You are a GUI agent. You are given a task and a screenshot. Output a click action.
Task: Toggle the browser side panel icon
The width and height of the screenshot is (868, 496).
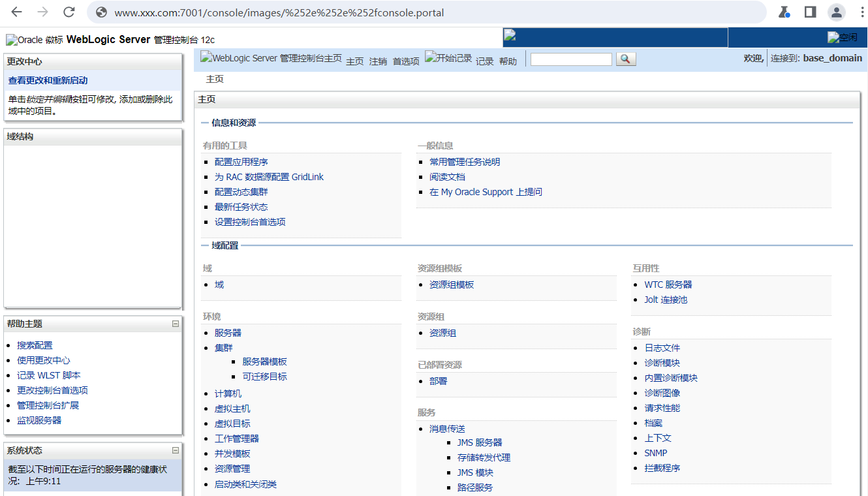(810, 12)
